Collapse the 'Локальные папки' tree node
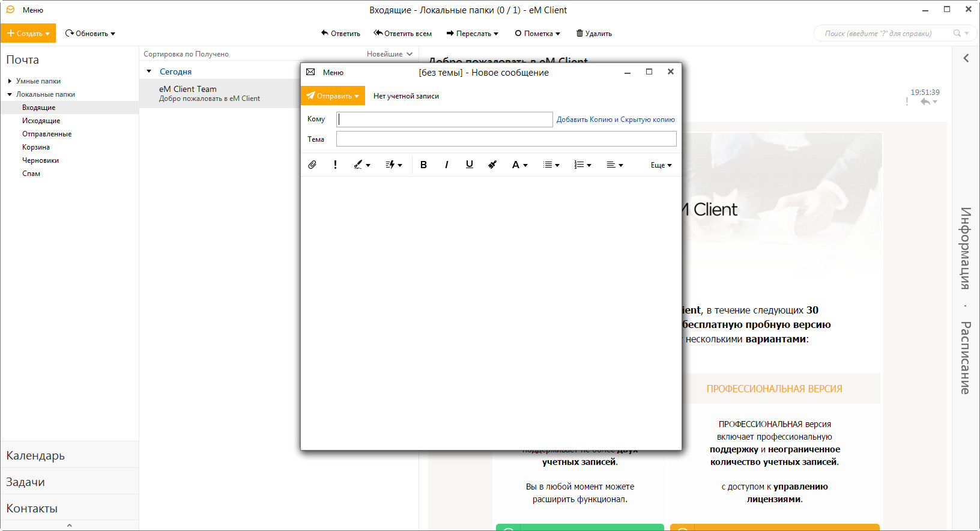Image resolution: width=980 pixels, height=531 pixels. [x=10, y=94]
